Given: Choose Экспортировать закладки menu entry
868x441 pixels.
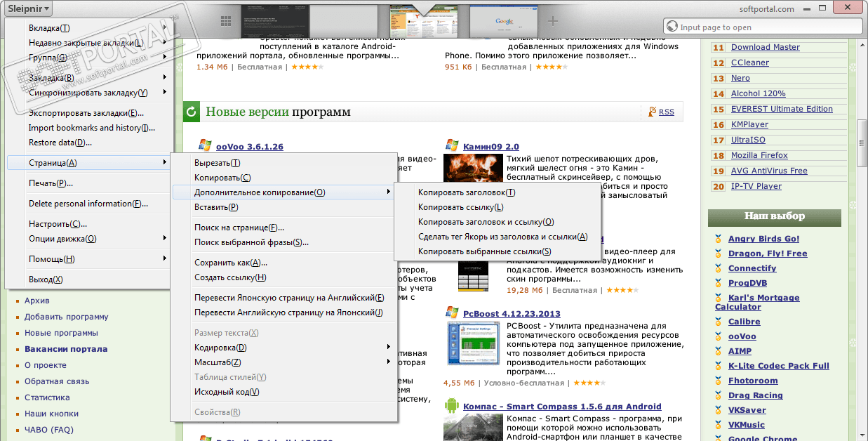Looking at the screenshot, I should 88,112.
